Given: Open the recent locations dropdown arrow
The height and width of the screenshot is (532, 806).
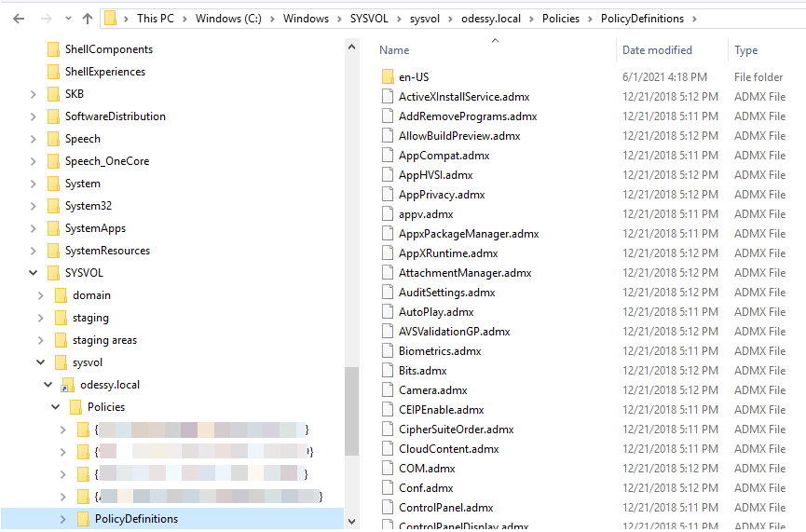Looking at the screenshot, I should [68, 19].
